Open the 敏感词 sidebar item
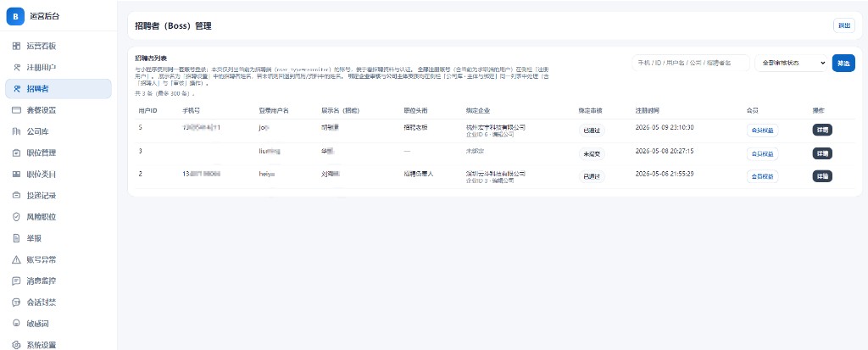 [x=58, y=324]
